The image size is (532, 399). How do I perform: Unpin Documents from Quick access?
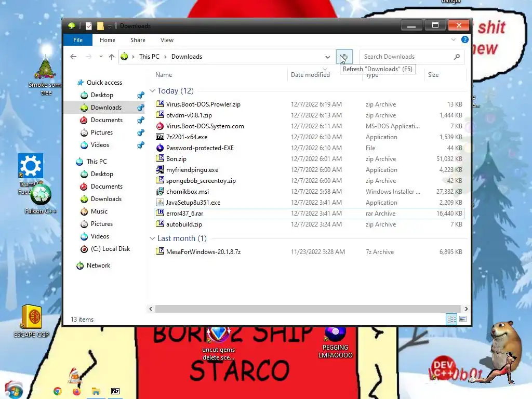pos(141,120)
